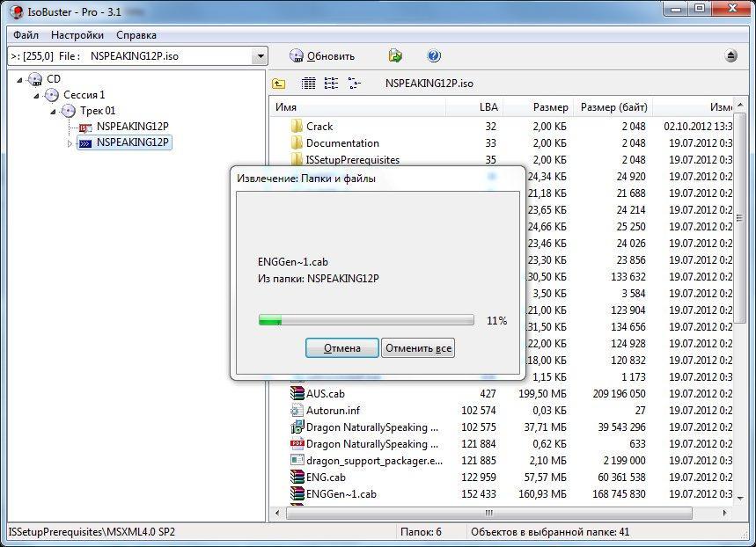Click the 02.10.2012 date cell for Crack
Viewport: 756px width, 547px height.
(698, 127)
